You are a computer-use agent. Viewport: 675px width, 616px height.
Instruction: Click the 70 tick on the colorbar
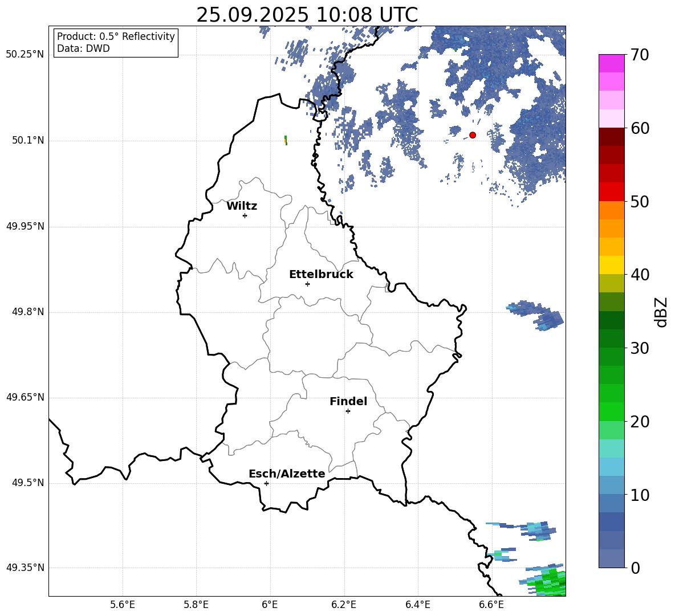(640, 55)
